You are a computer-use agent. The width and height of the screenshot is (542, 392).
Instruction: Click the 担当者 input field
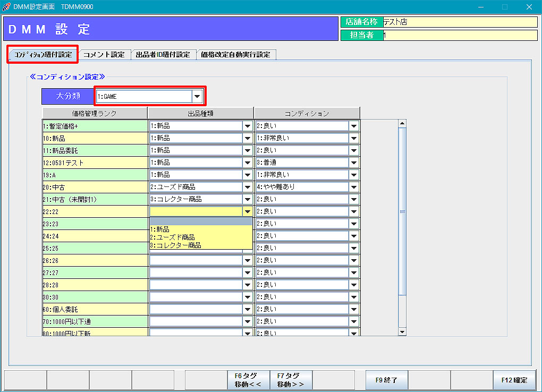point(460,35)
